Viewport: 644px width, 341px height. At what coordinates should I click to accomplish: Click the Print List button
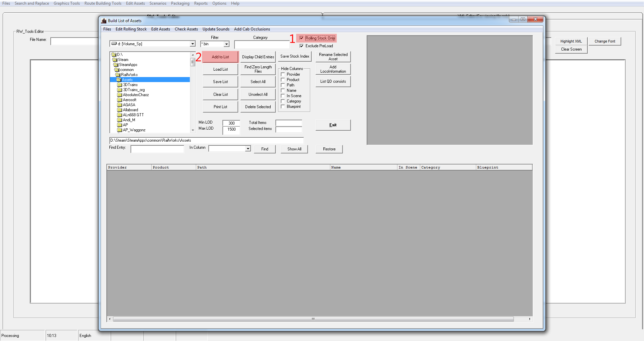click(220, 107)
